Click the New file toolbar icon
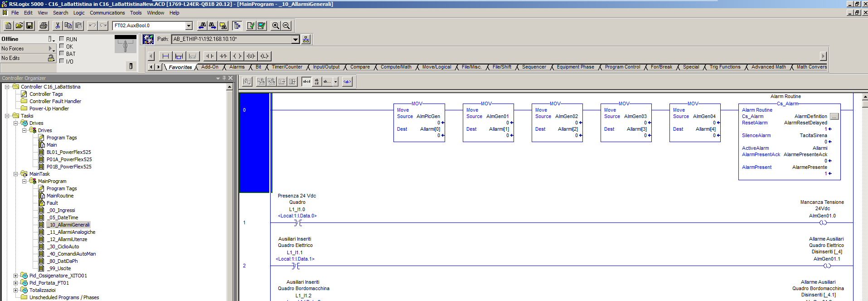 pos(8,26)
